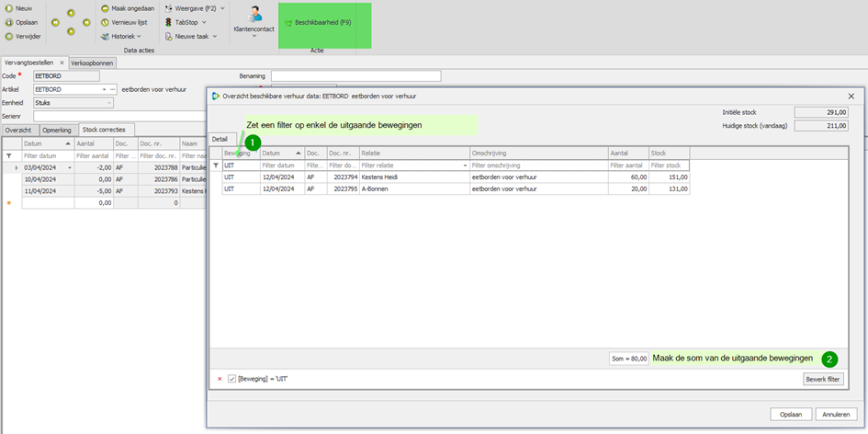
Task: Click the Filter stock field
Action: (x=670, y=166)
